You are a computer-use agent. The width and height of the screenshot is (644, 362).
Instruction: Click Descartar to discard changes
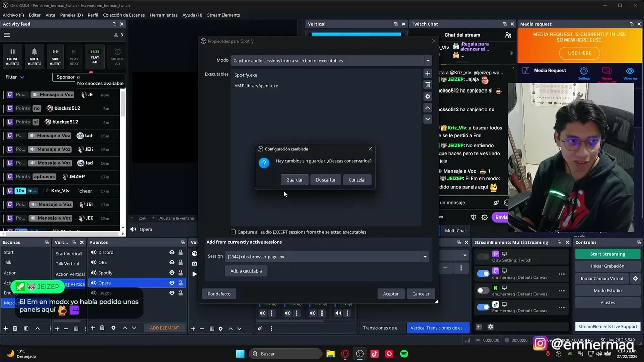[326, 179]
